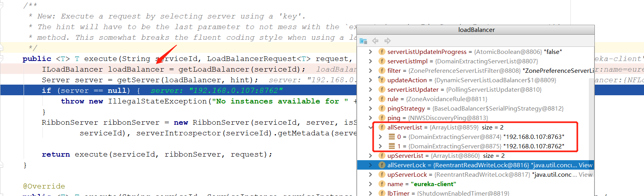The height and width of the screenshot is (196, 644).
Task: Click field icon next to upServerLock
Action: point(382,174)
